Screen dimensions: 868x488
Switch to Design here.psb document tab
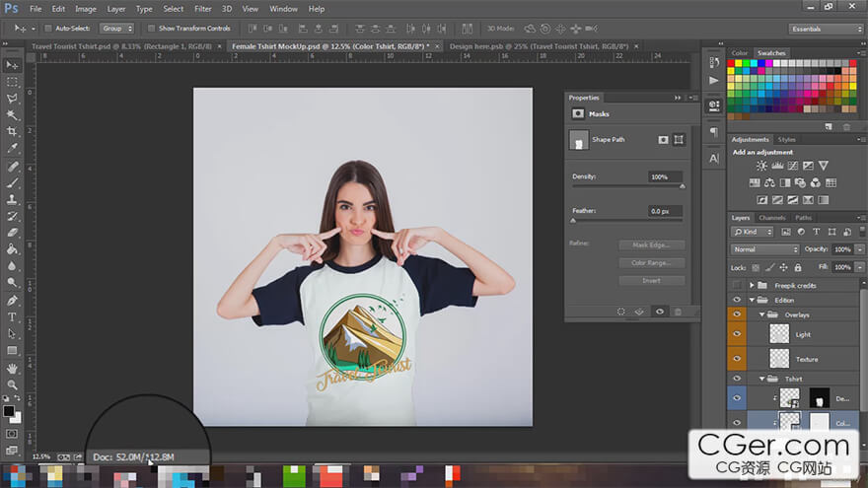[539, 46]
